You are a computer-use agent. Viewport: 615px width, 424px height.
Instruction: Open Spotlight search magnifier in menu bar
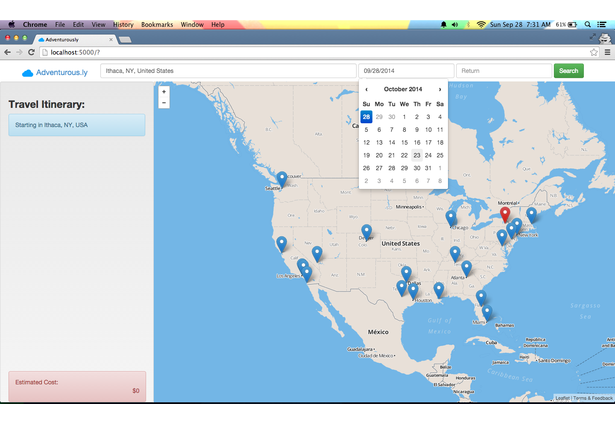(x=588, y=24)
